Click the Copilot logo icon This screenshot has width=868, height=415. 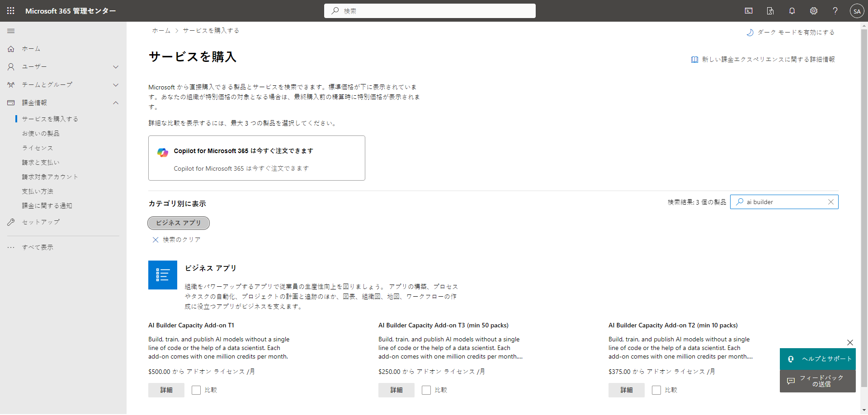point(163,152)
